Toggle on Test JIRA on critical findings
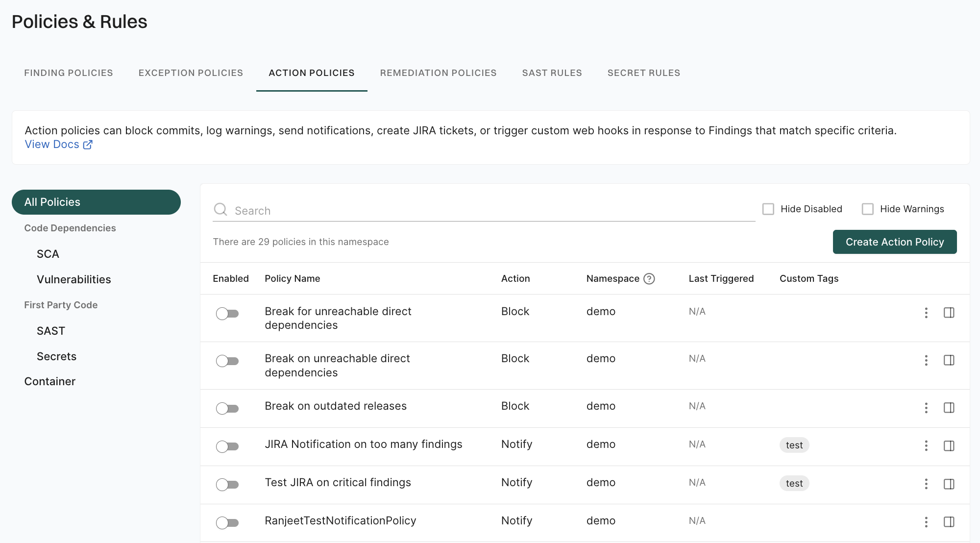Image resolution: width=980 pixels, height=543 pixels. [x=227, y=485]
